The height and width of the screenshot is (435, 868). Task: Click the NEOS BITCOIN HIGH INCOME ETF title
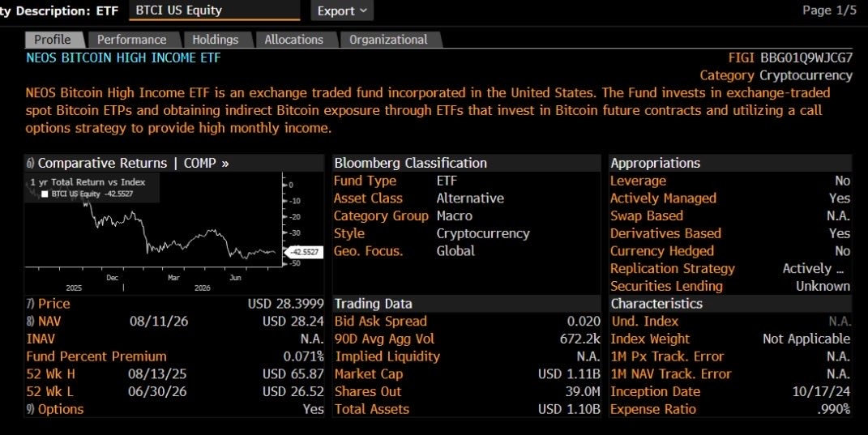(x=123, y=58)
